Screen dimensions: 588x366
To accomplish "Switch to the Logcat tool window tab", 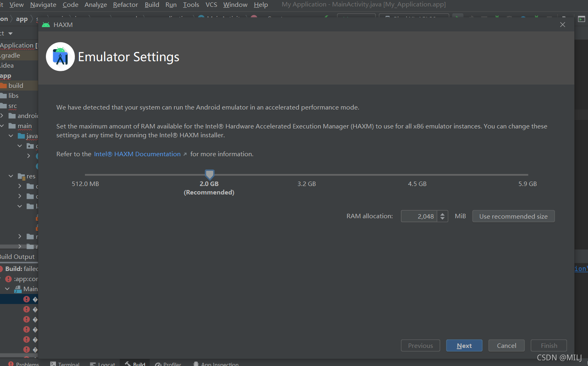I will pyautogui.click(x=103, y=364).
